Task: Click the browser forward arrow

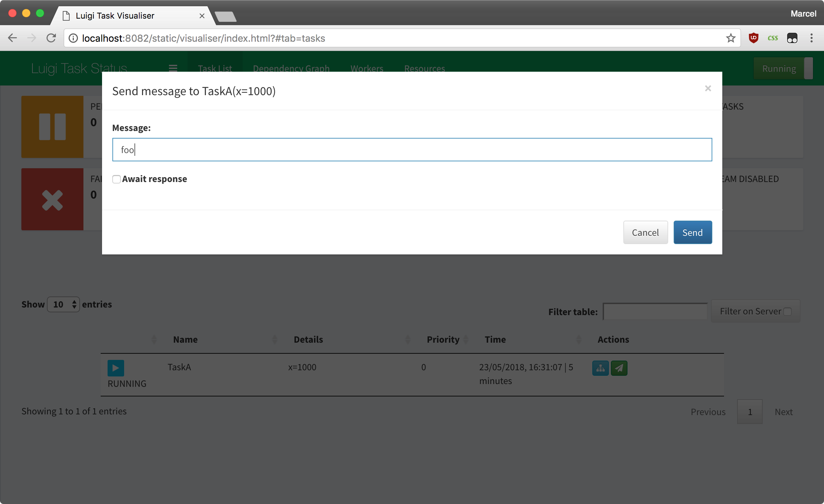Action: pos(31,38)
